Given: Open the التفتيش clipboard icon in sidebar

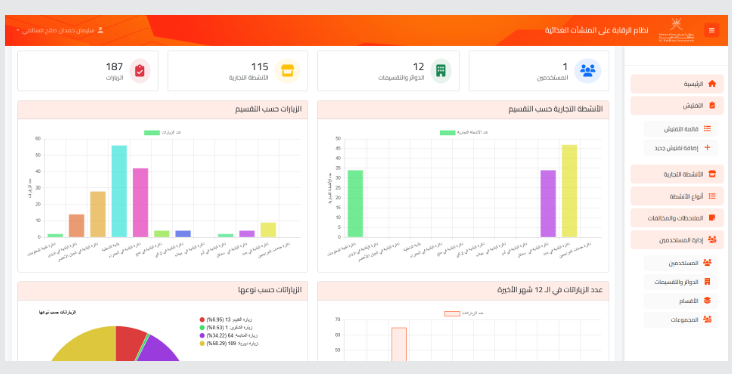Looking at the screenshot, I should pos(712,106).
